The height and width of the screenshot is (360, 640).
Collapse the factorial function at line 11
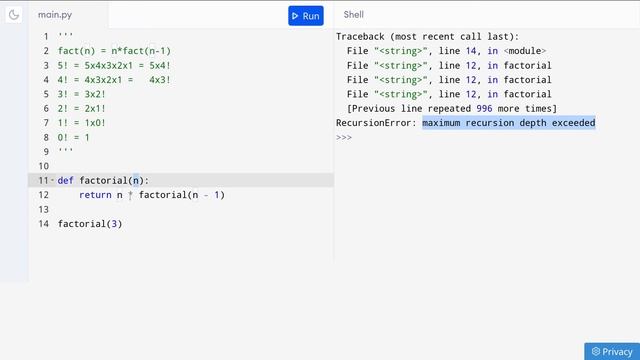53,180
